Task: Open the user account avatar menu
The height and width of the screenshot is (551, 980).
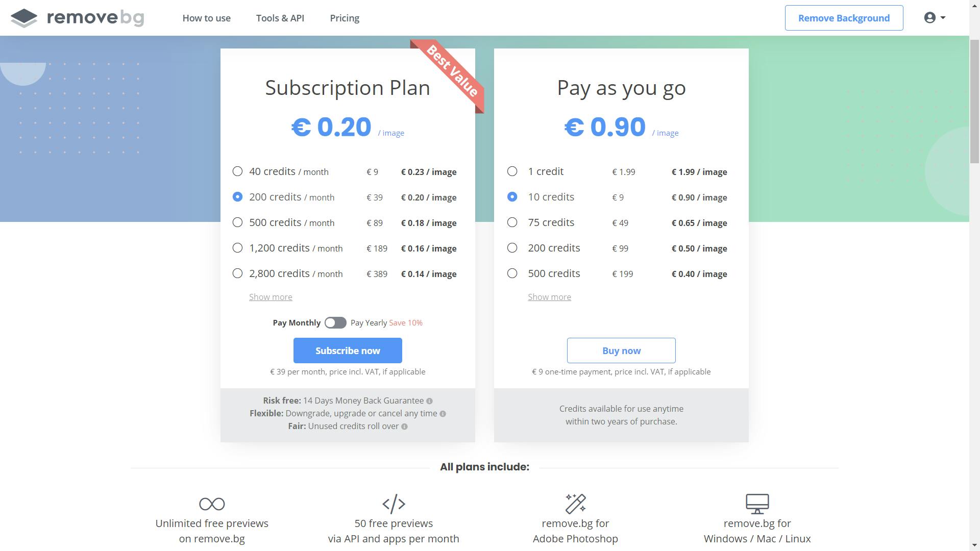Action: click(934, 18)
